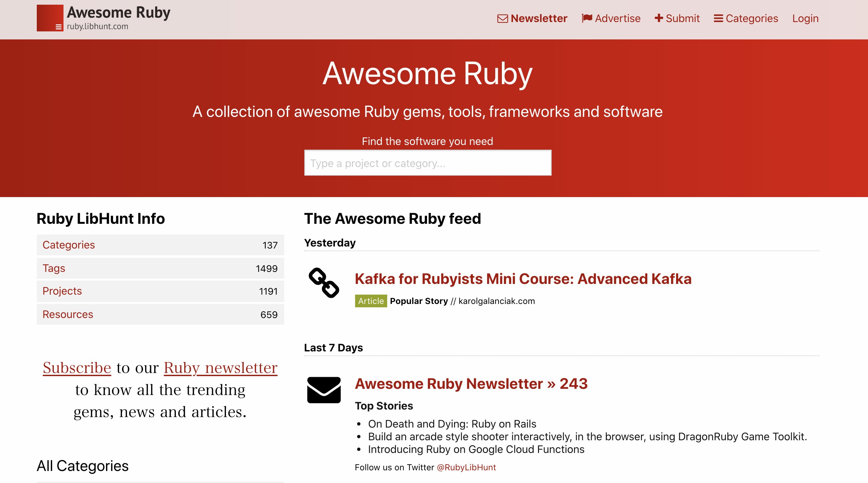Screen dimensions: 868x483
Task: Click the envelope icon next to Newsletter
Action: [503, 18]
